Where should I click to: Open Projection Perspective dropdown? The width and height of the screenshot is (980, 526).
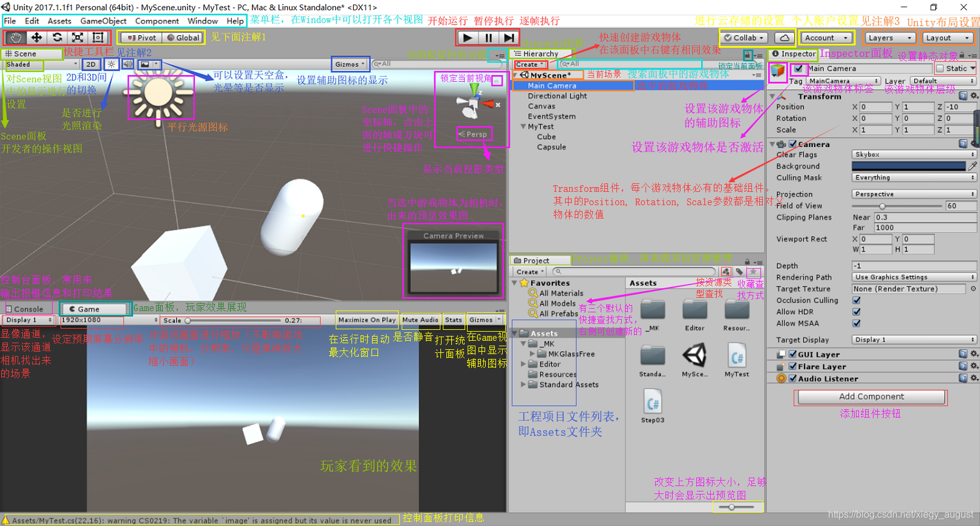[914, 194]
